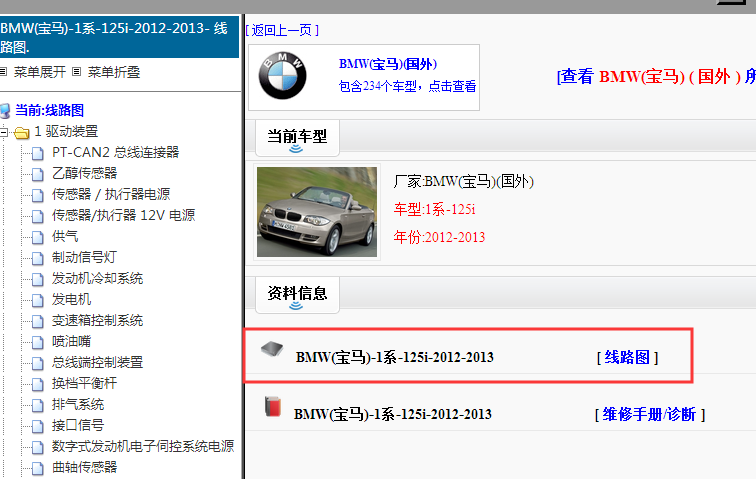Click page icon next to 总线端控制装置

38,363
